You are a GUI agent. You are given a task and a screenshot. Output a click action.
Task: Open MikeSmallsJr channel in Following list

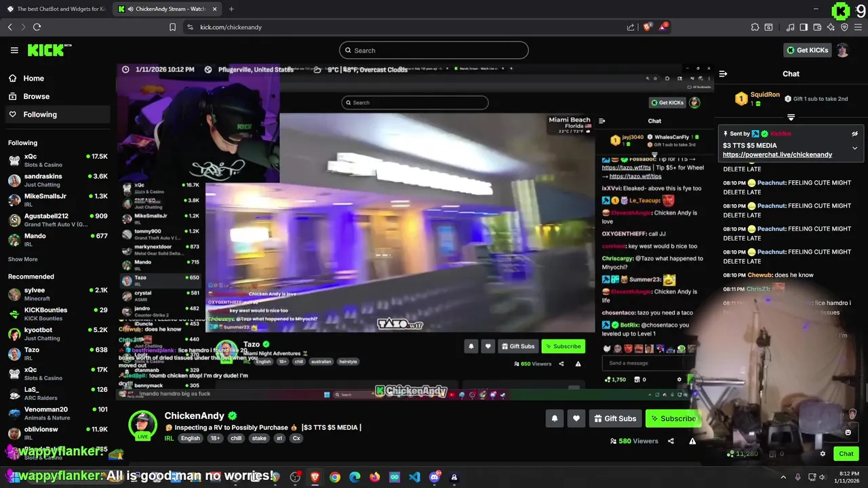pyautogui.click(x=57, y=200)
